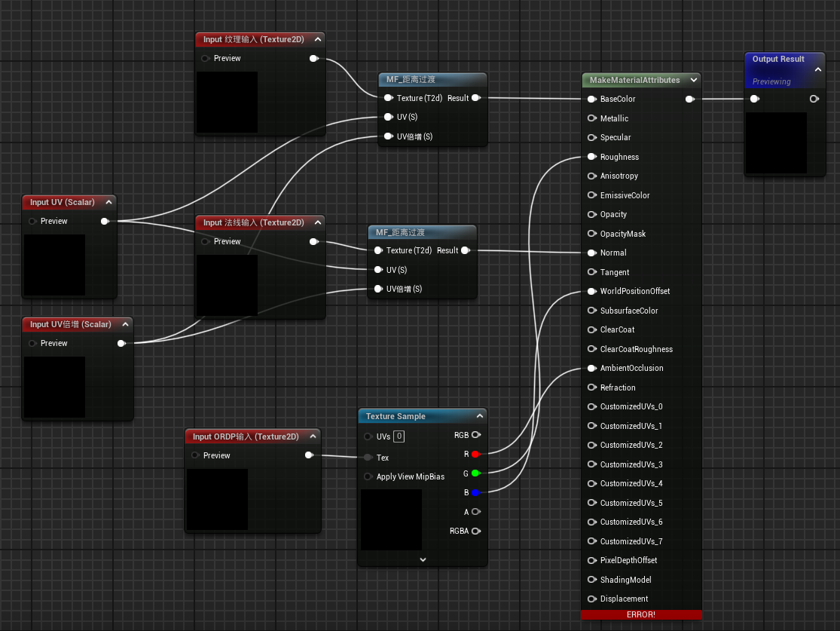Click UV (S) pin on lower MF_距离过渡

click(378, 270)
